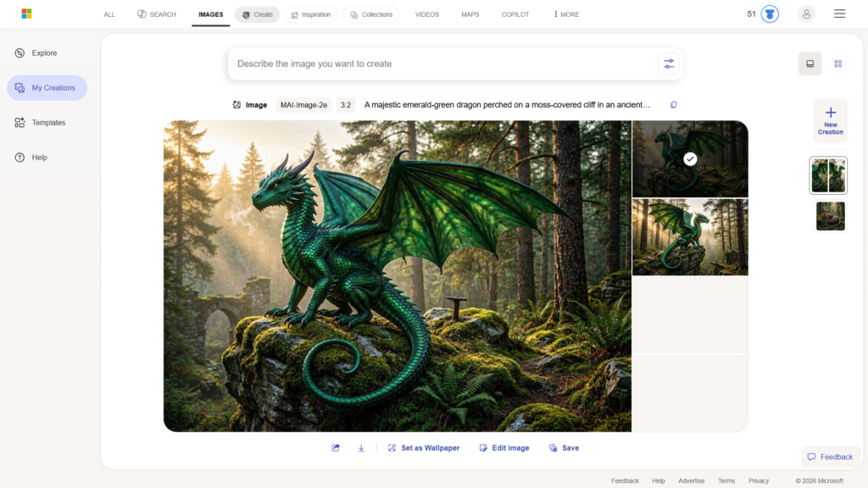
Task: Switch to the VIDEOS tab
Action: click(x=427, y=14)
